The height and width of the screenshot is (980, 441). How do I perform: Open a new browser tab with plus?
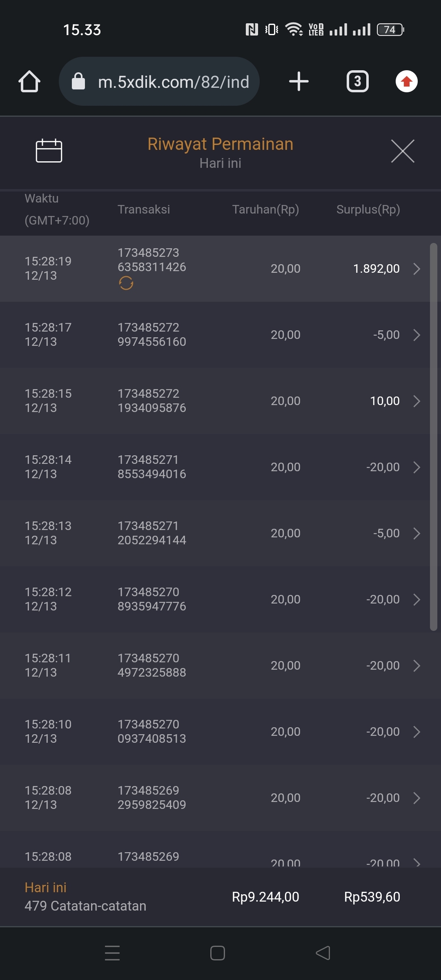(x=298, y=81)
